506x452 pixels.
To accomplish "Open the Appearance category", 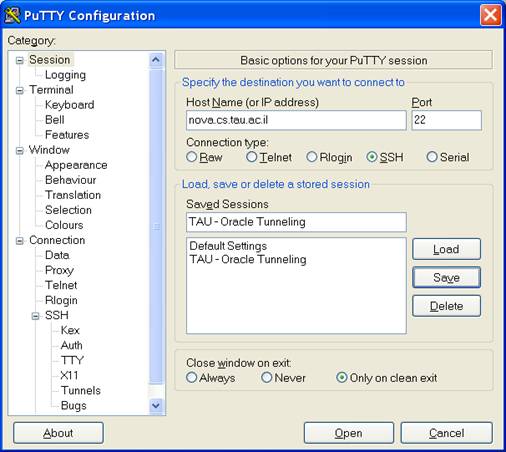I will coord(76,165).
